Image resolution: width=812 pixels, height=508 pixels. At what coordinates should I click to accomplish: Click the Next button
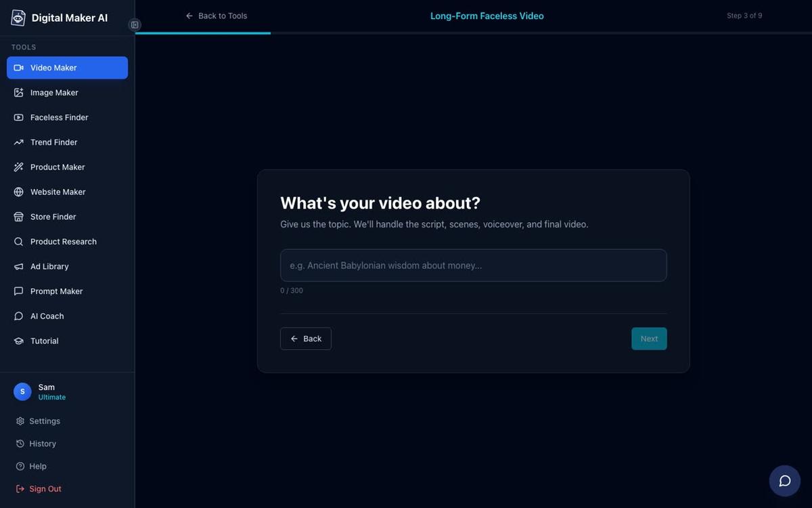point(649,339)
